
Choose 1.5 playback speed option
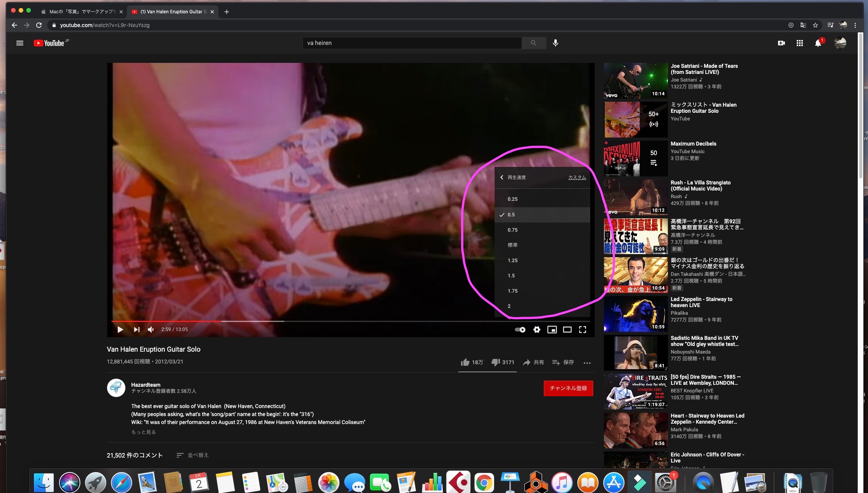pyautogui.click(x=511, y=275)
